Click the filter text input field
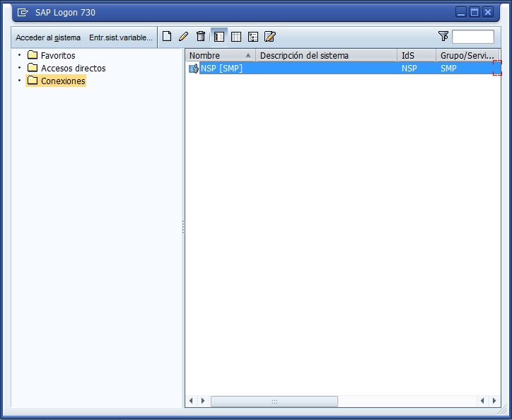 [473, 37]
